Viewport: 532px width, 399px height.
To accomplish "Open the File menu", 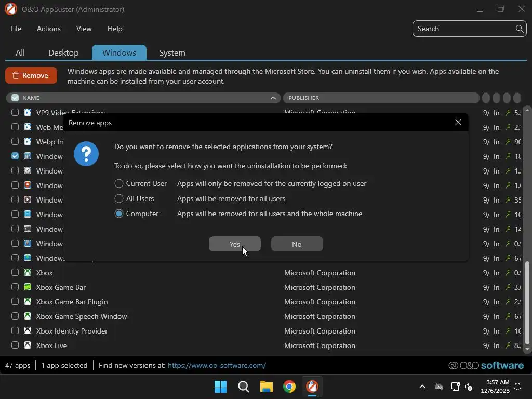I will click(x=16, y=29).
